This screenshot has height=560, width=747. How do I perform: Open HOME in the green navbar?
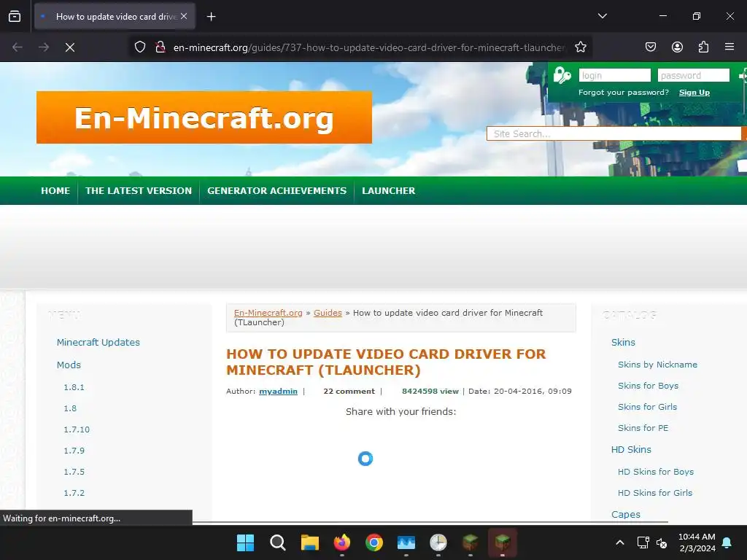[x=55, y=190]
